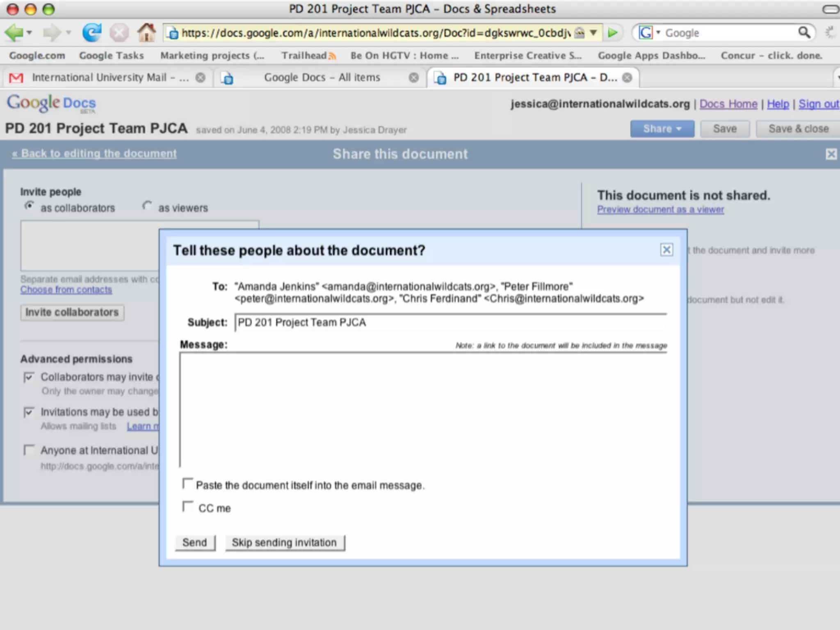Open the Marketing projects bookmark
This screenshot has width=840, height=630.
pyautogui.click(x=212, y=55)
